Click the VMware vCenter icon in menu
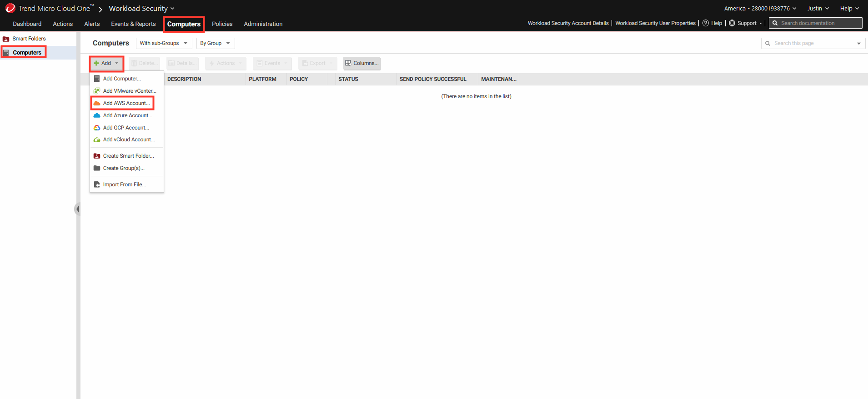 click(x=97, y=91)
